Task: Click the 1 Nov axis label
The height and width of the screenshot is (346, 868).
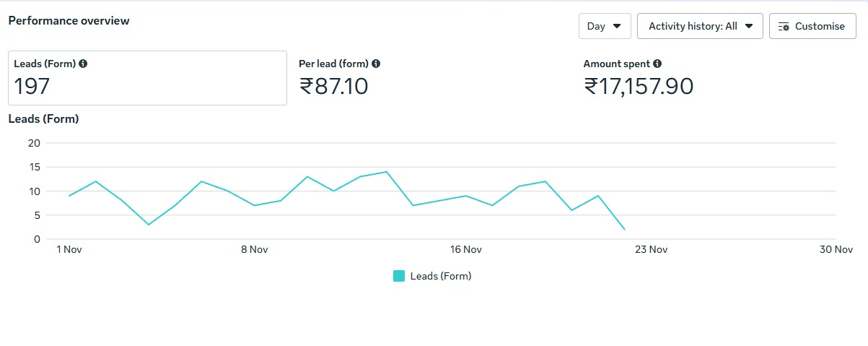Action: 69,250
